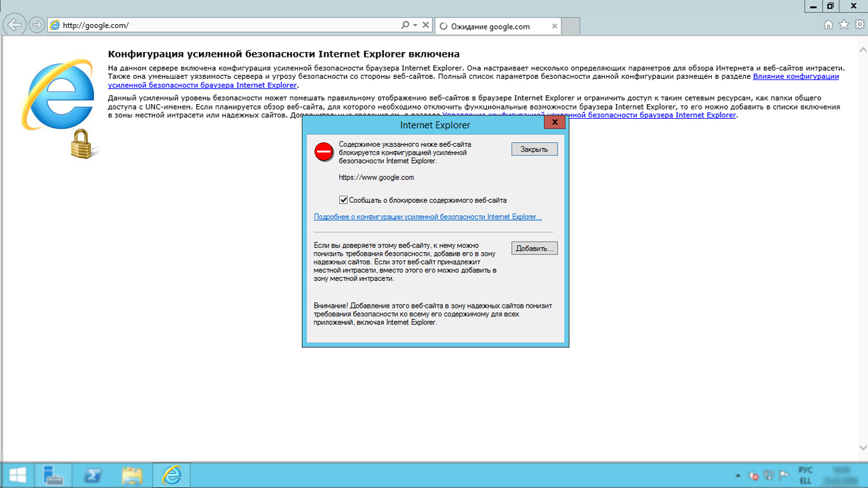This screenshot has width=868, height=488.
Task: Open File Explorer from the taskbar
Action: 132,475
